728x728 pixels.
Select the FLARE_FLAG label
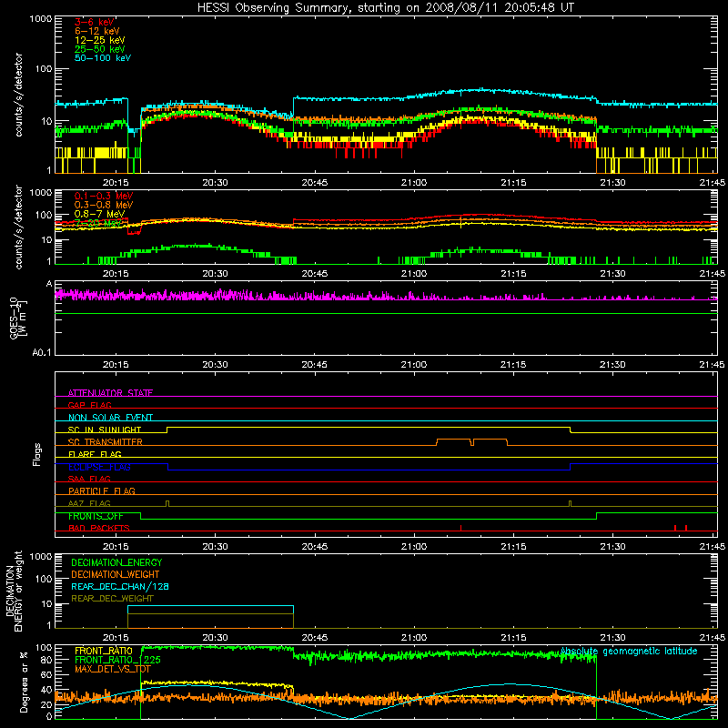pyautogui.click(x=95, y=454)
